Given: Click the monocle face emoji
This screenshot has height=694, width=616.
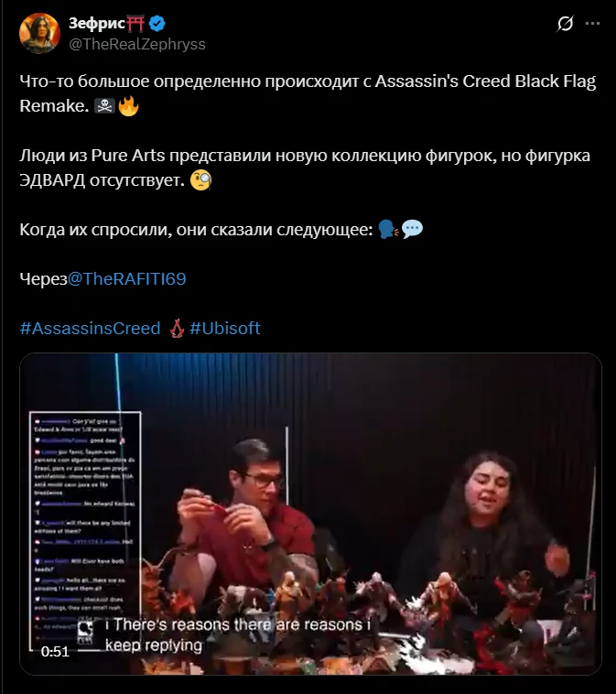Looking at the screenshot, I should [200, 180].
